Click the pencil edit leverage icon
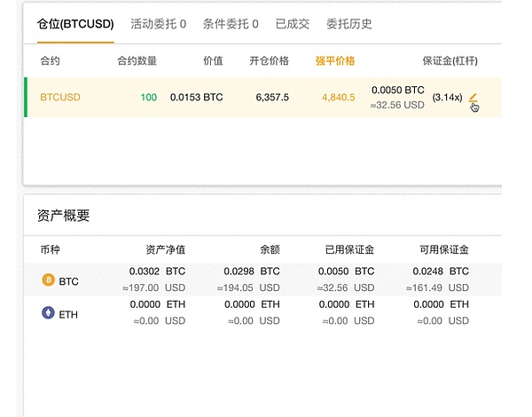This screenshot has width=532, height=417. click(473, 98)
